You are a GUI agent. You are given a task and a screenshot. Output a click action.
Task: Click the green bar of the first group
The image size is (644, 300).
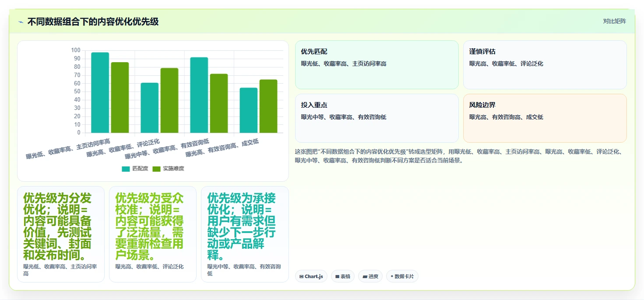tap(120, 98)
